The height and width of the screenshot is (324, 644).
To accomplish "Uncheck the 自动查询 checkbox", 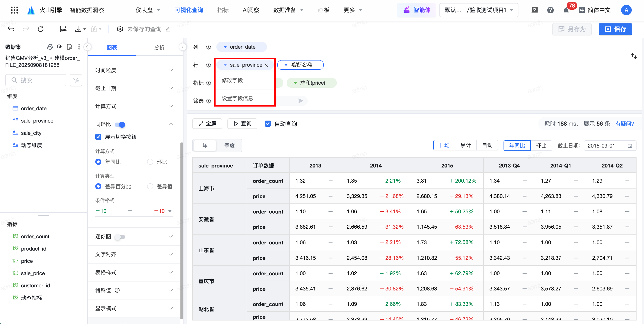I will pyautogui.click(x=268, y=124).
